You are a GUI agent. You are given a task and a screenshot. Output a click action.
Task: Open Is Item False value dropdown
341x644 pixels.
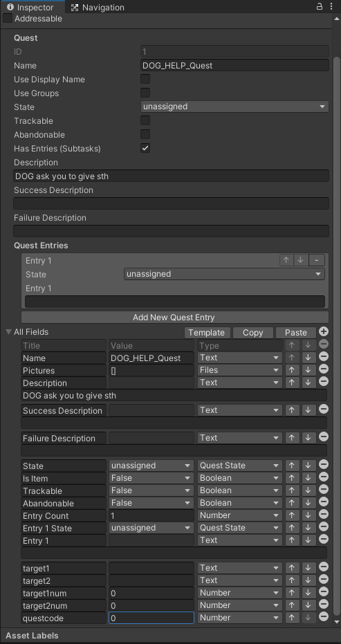151,478
